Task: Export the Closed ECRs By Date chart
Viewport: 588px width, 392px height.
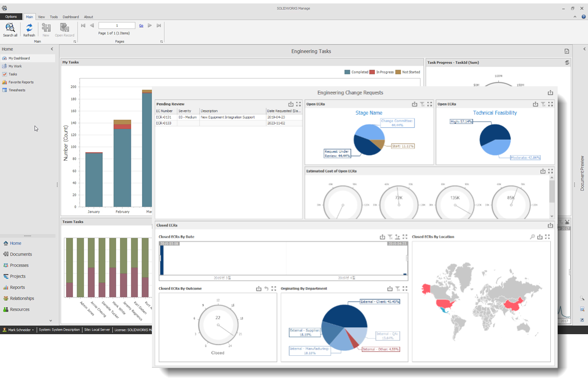Action: (382, 237)
